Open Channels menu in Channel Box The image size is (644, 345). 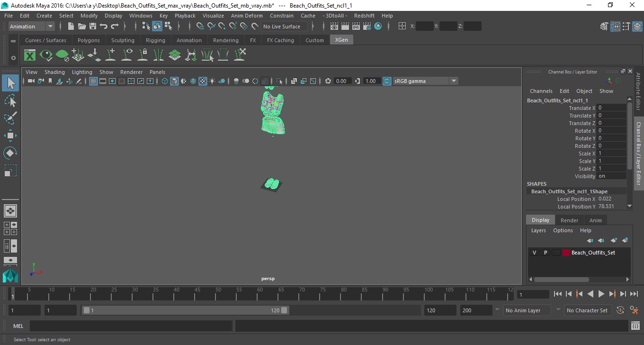(541, 91)
